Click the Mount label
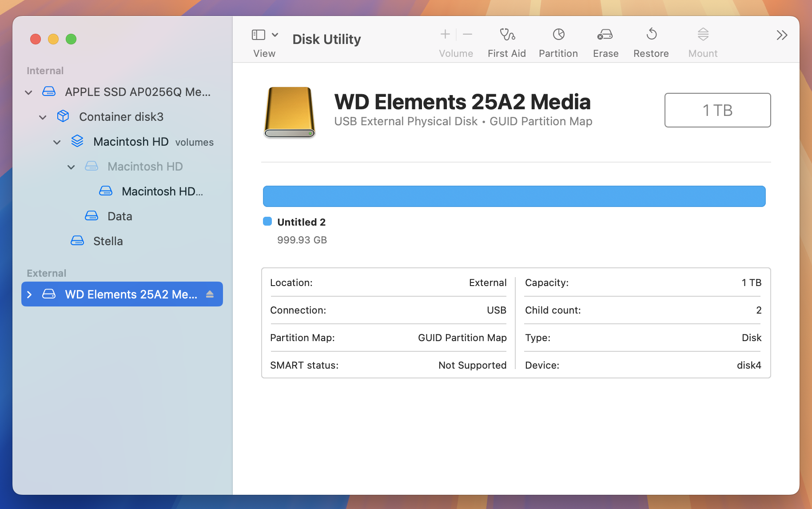This screenshot has width=812, height=509. point(703,53)
